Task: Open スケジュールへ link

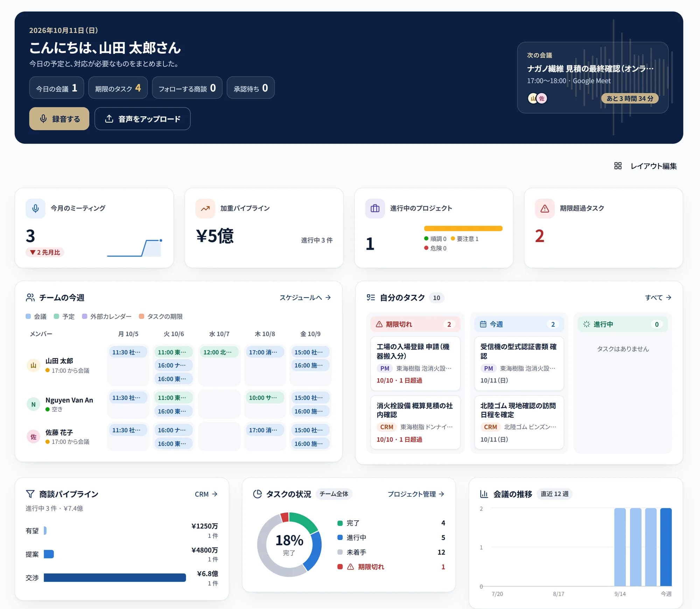Action: tap(305, 297)
